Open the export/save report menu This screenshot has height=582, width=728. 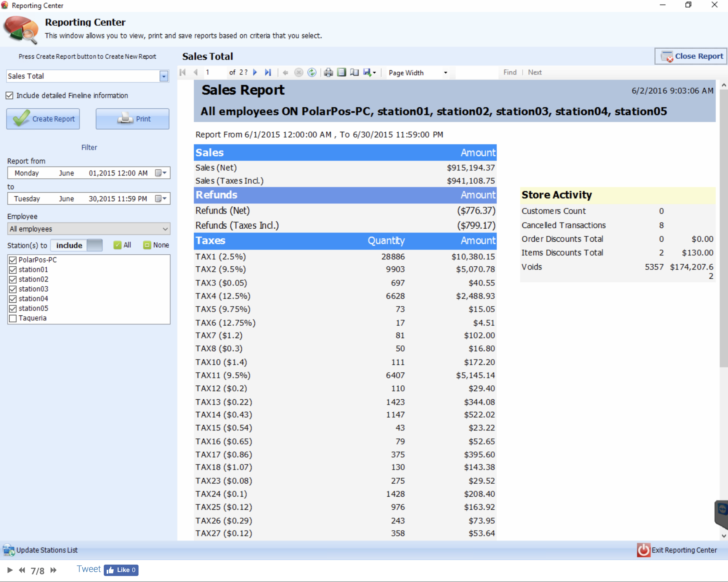pyautogui.click(x=369, y=73)
